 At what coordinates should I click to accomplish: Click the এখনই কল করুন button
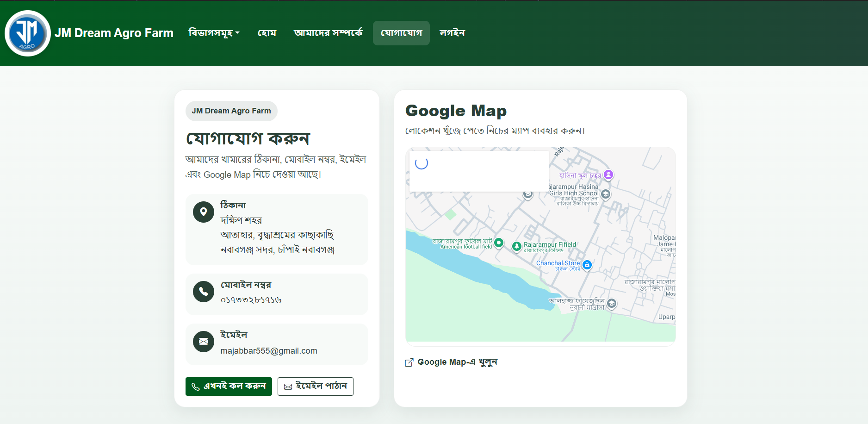(229, 387)
